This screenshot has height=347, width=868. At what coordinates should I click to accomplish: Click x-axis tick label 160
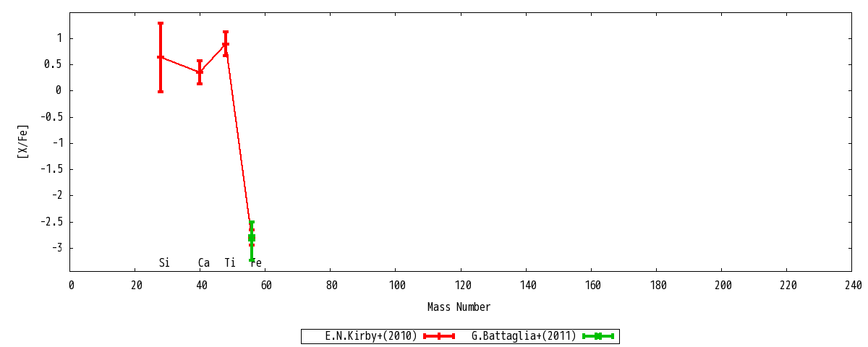coord(592,286)
